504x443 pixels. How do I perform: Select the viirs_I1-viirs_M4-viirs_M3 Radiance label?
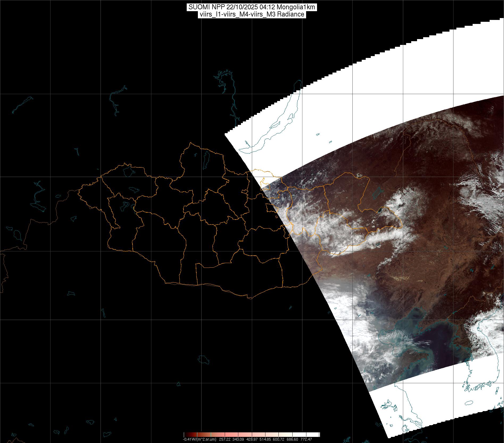point(252,15)
